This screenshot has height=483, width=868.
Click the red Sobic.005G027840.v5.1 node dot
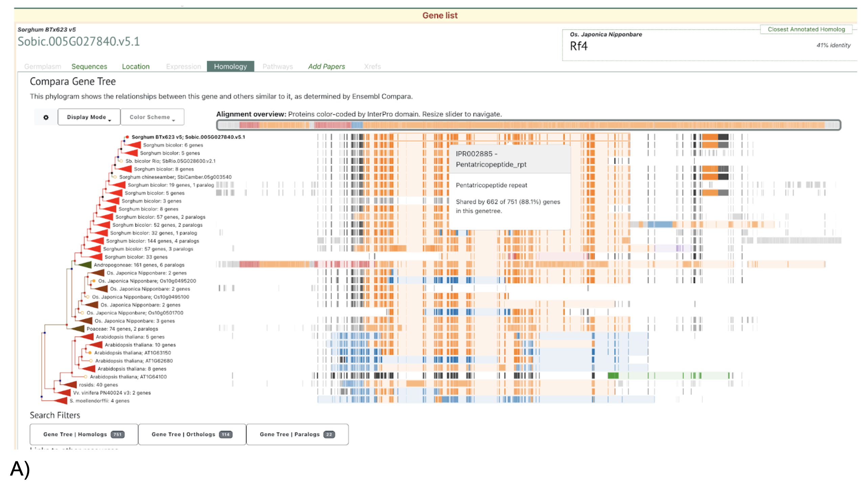click(x=127, y=137)
